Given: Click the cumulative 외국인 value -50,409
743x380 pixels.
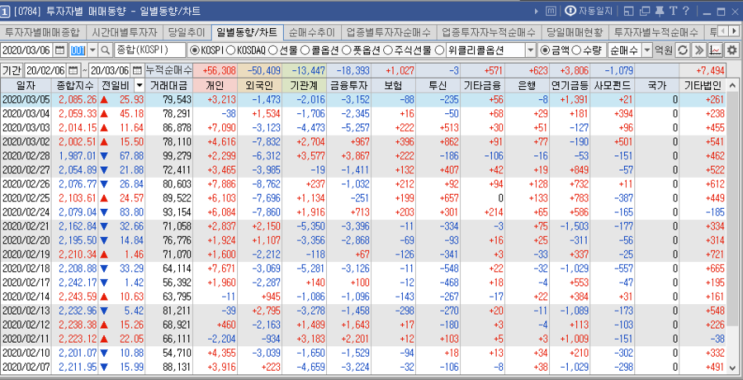Looking at the screenshot, I should point(259,71).
